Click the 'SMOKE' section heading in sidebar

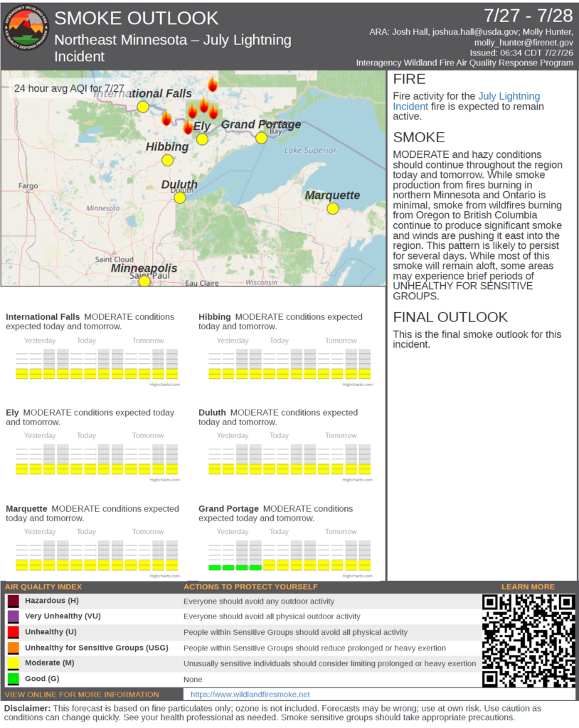(419, 137)
